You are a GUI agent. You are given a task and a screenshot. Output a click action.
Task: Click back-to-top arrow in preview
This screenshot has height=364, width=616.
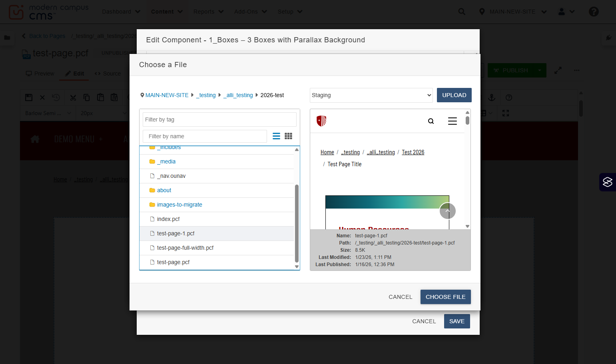[x=448, y=211]
